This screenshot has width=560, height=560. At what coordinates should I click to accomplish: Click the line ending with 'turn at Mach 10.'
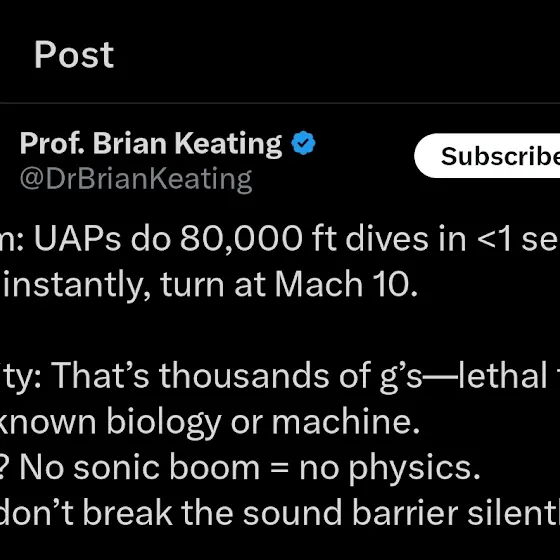click(x=209, y=285)
